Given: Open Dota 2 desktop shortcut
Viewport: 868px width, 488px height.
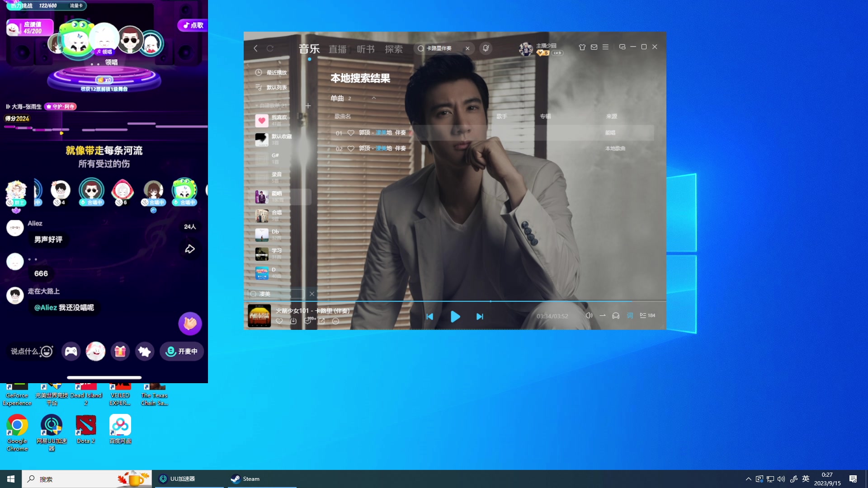Looking at the screenshot, I should (x=86, y=429).
